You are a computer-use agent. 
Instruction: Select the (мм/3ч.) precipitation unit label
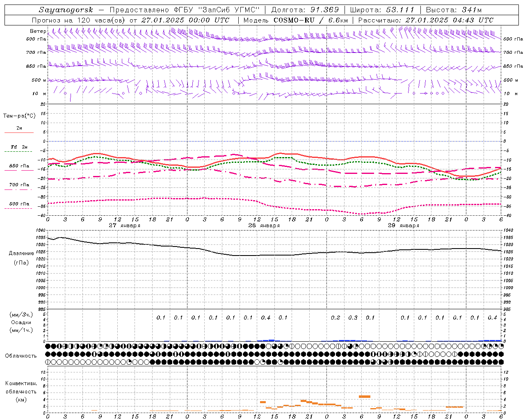tap(21, 315)
